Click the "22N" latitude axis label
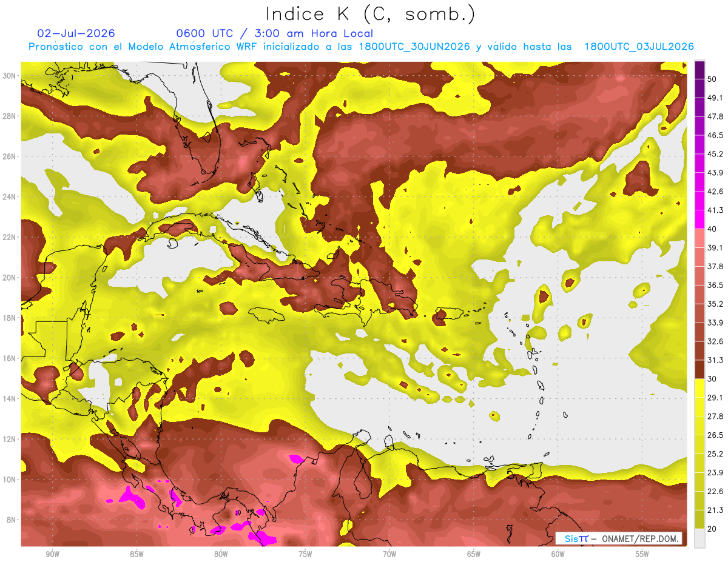Viewport: 728px width, 562px height. (9, 237)
